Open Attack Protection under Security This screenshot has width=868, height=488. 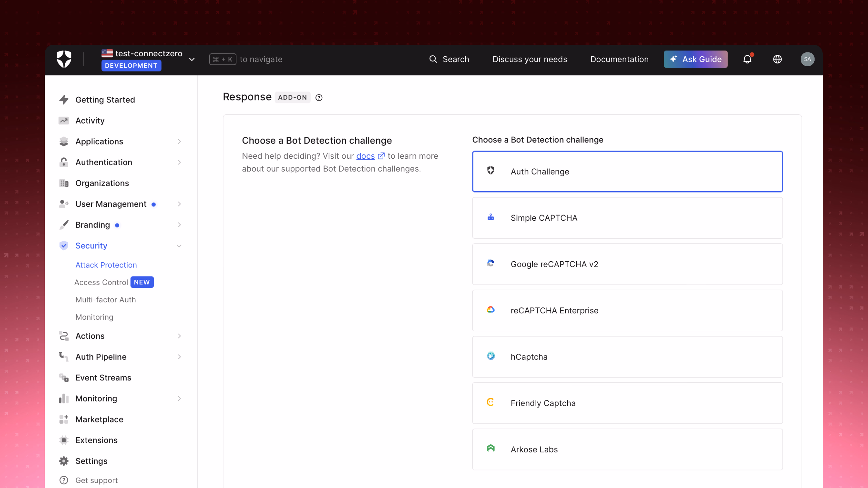click(x=106, y=265)
